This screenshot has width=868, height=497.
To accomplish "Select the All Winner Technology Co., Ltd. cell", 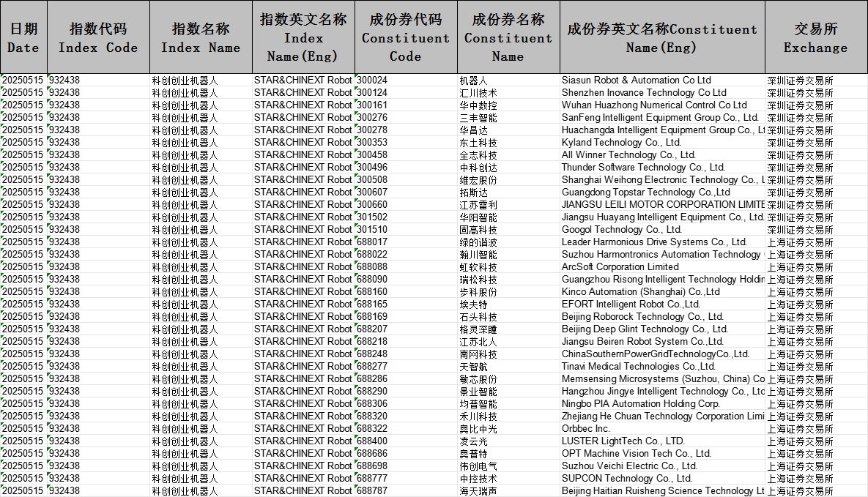I will 662,155.
